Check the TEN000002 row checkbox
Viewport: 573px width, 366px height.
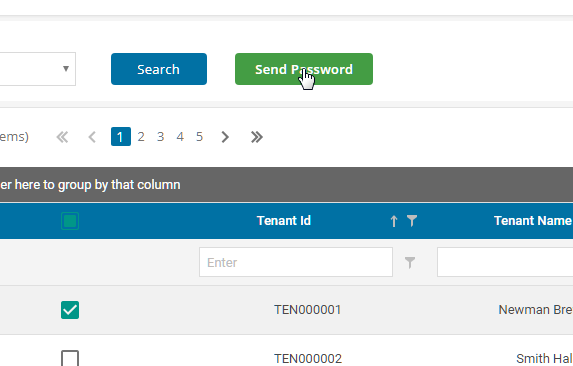click(70, 358)
